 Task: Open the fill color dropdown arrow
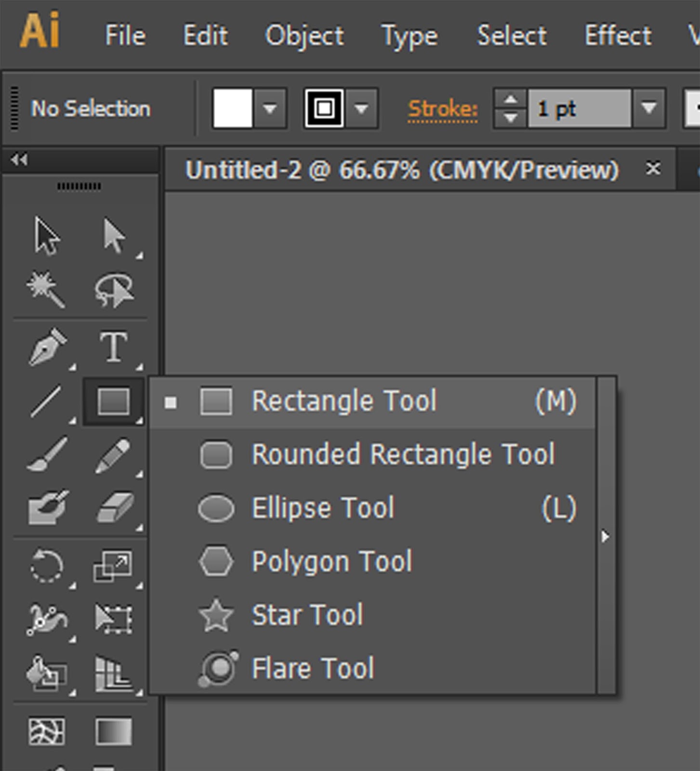coord(270,108)
